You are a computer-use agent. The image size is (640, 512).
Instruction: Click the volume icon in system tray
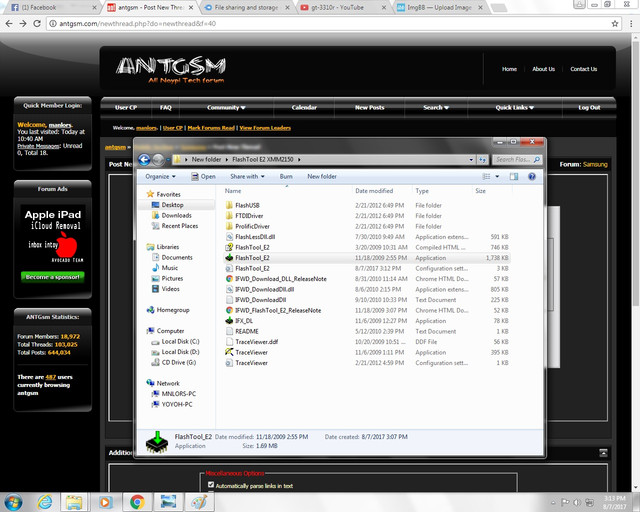click(x=577, y=502)
